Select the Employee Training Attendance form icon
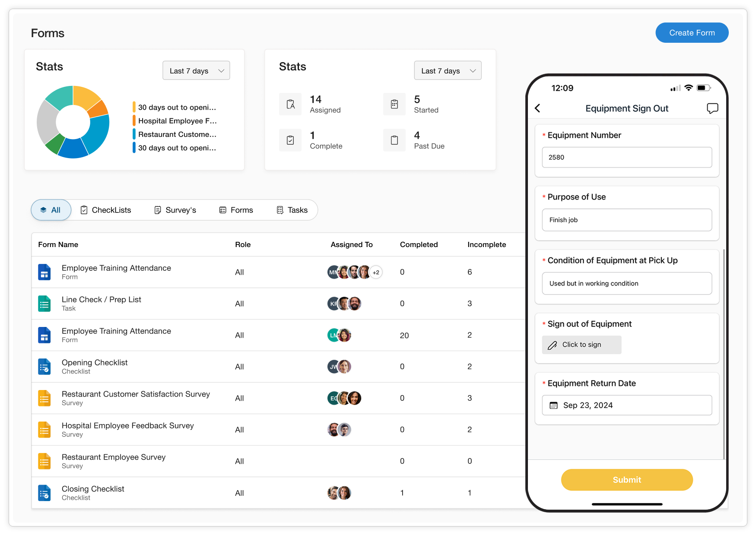756x536 pixels. click(x=44, y=272)
